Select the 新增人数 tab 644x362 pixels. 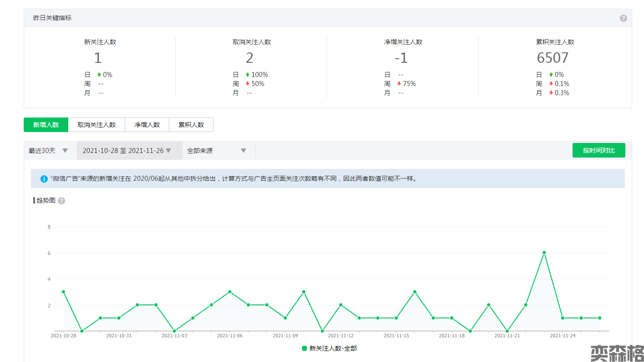coord(46,125)
